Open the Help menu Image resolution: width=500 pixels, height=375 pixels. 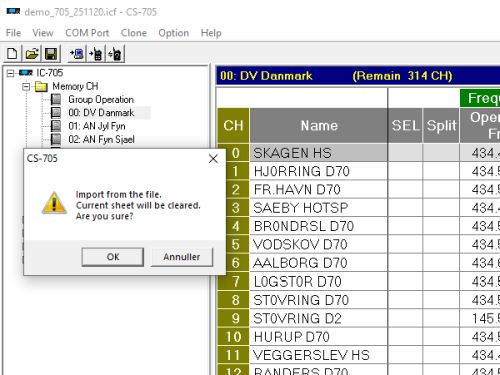click(x=211, y=33)
